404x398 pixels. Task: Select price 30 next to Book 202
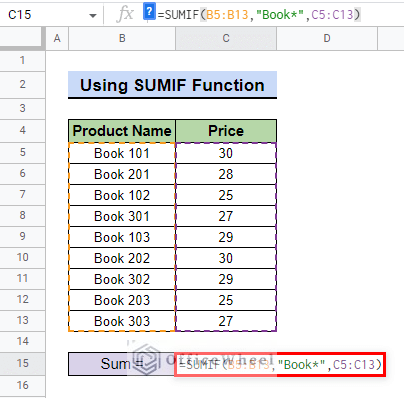(x=226, y=258)
